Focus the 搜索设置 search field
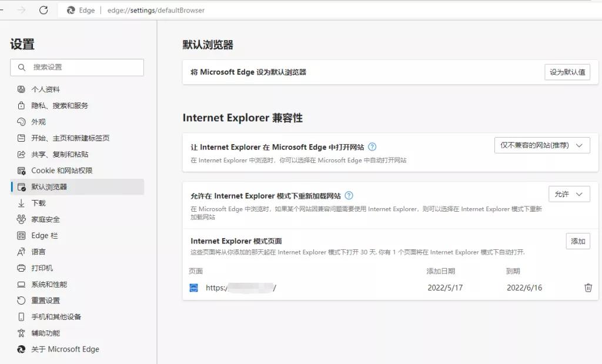The image size is (602, 364). [x=77, y=67]
